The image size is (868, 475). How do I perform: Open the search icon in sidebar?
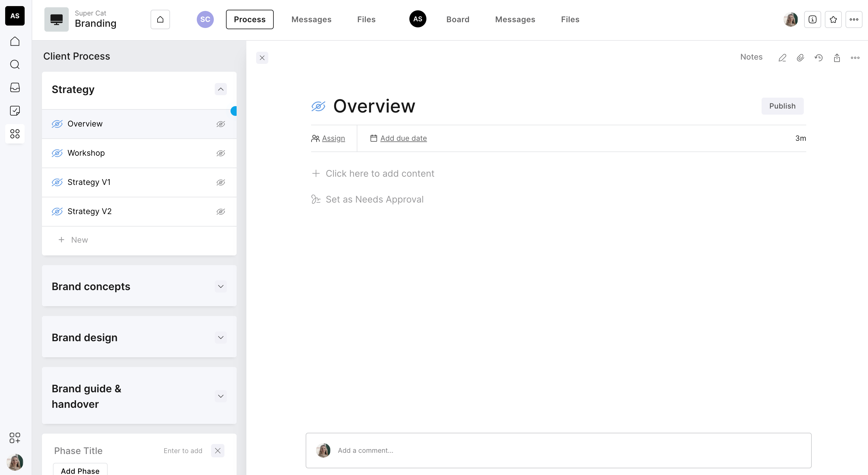click(15, 64)
